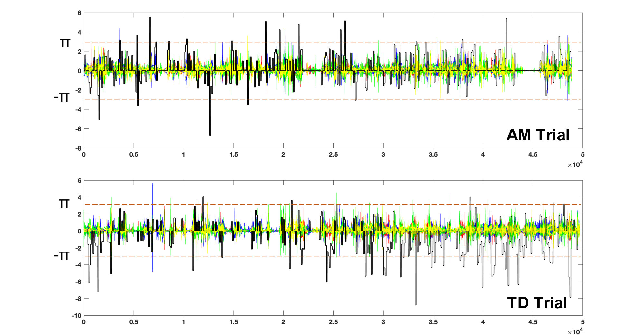Click x-axis tick 2.5 of the top plot
This screenshot has width=644, height=336.
[x=333, y=155]
